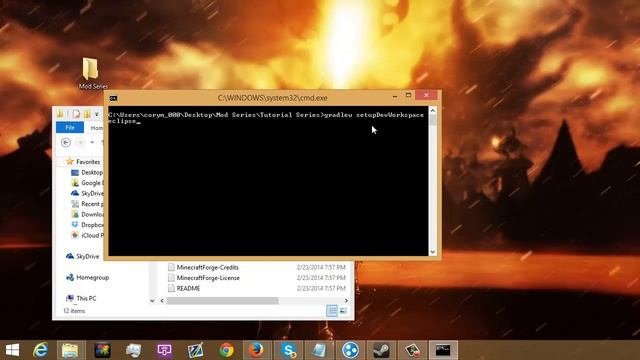Click the 12 items status text

click(74, 311)
